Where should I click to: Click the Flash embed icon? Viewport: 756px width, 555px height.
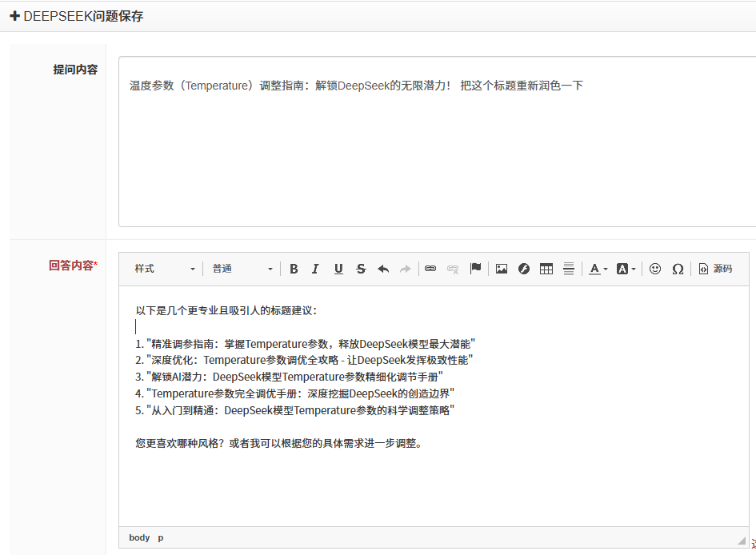point(524,269)
